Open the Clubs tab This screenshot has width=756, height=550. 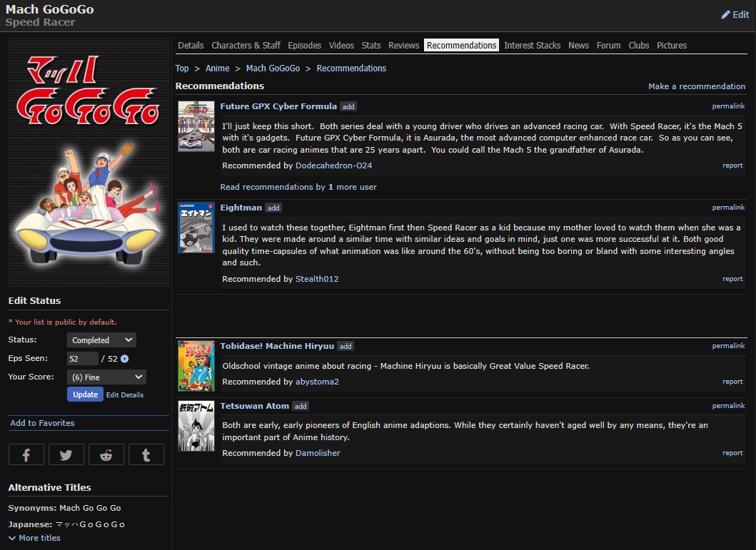click(x=639, y=45)
